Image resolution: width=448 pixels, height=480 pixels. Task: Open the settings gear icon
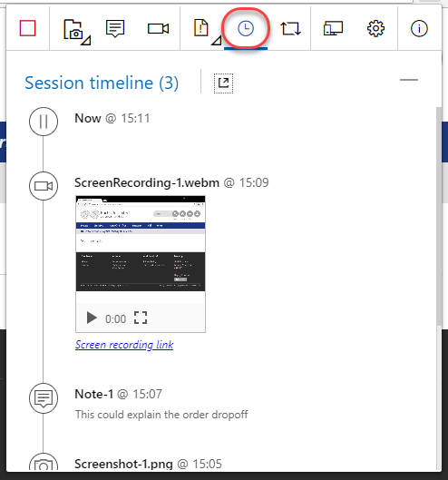[x=375, y=29]
